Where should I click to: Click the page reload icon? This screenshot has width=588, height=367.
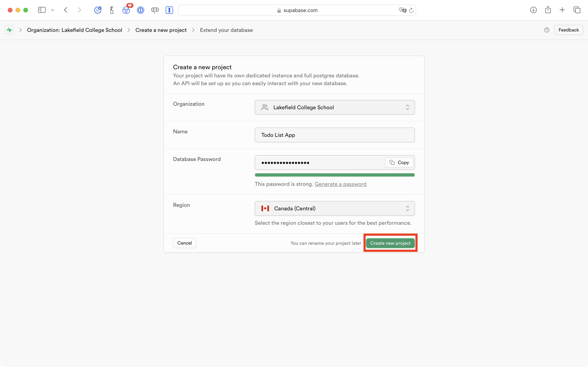pos(411,10)
